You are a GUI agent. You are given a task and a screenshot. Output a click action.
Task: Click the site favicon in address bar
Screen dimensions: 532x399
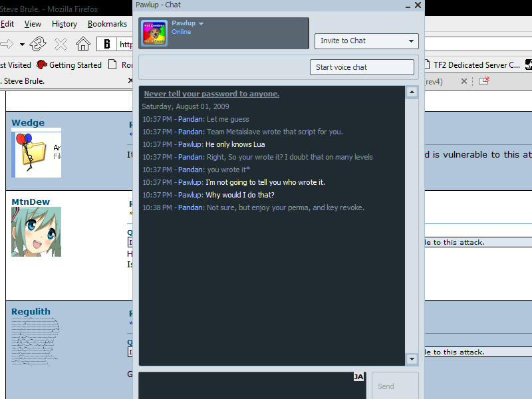pos(106,45)
